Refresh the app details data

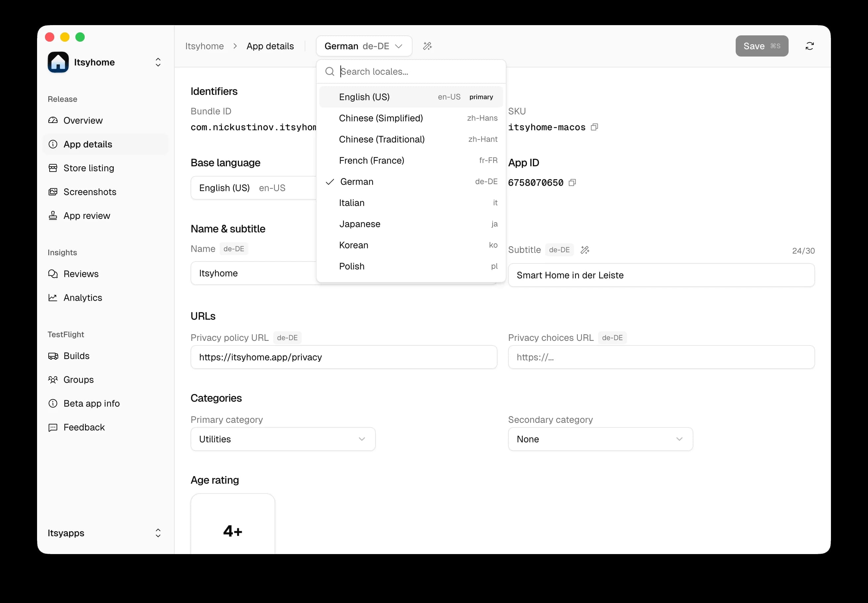click(x=810, y=46)
